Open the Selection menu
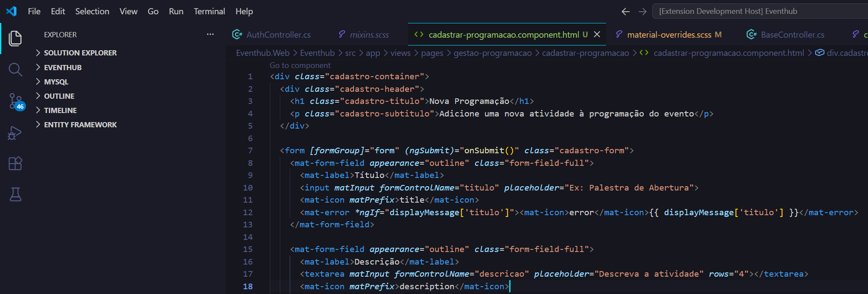This screenshot has height=294, width=868. tap(92, 12)
